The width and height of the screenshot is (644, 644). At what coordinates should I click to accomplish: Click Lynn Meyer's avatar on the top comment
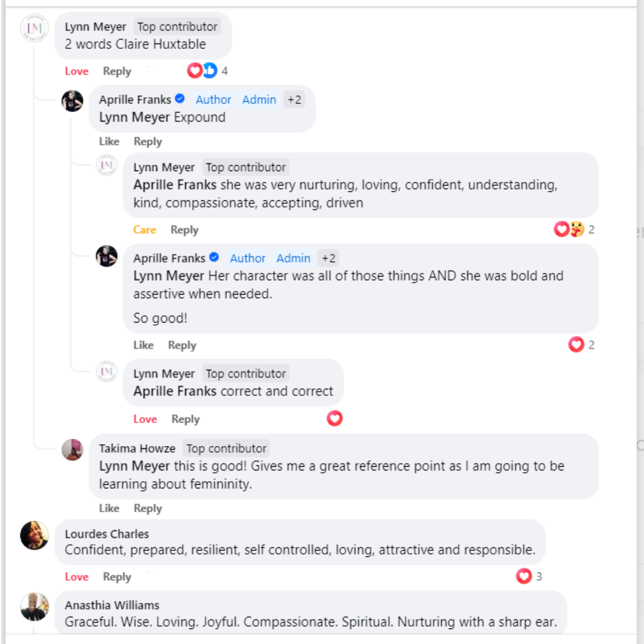pyautogui.click(x=33, y=28)
